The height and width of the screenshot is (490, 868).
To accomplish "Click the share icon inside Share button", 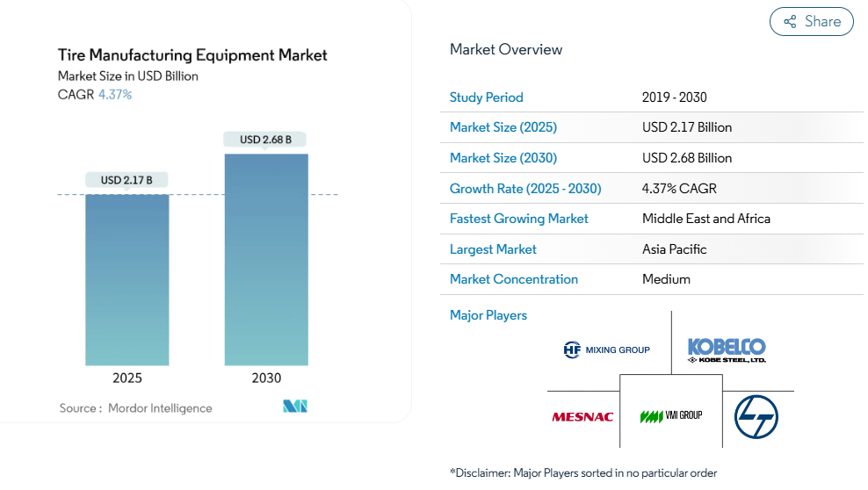I will (790, 22).
